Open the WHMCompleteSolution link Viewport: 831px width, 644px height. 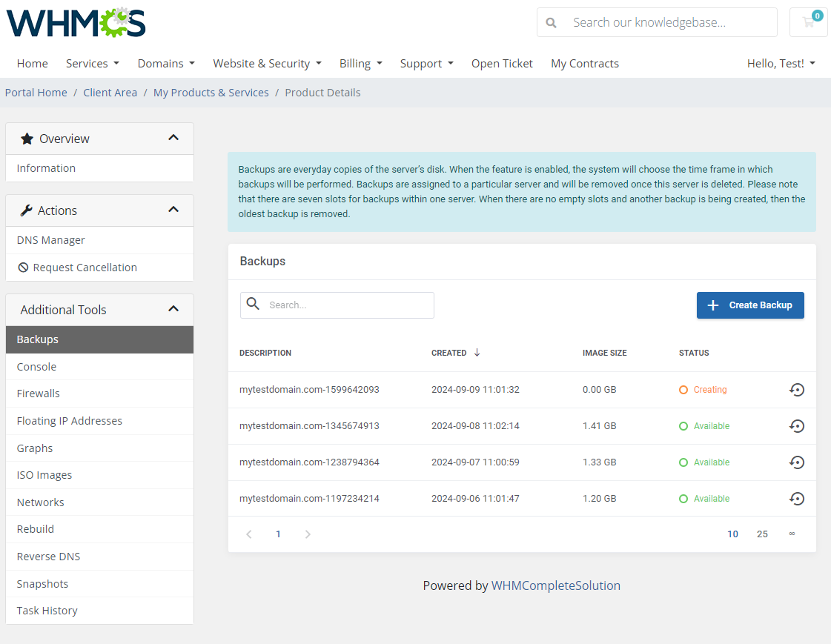pos(555,585)
